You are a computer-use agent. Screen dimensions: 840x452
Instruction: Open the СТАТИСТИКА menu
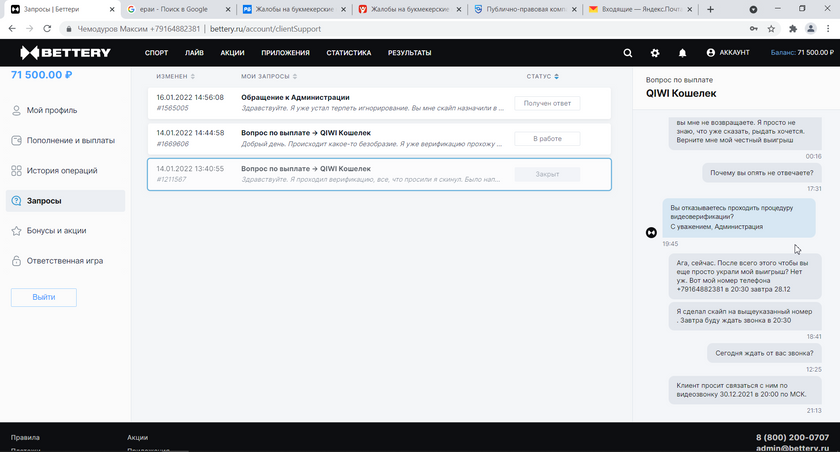coord(349,53)
